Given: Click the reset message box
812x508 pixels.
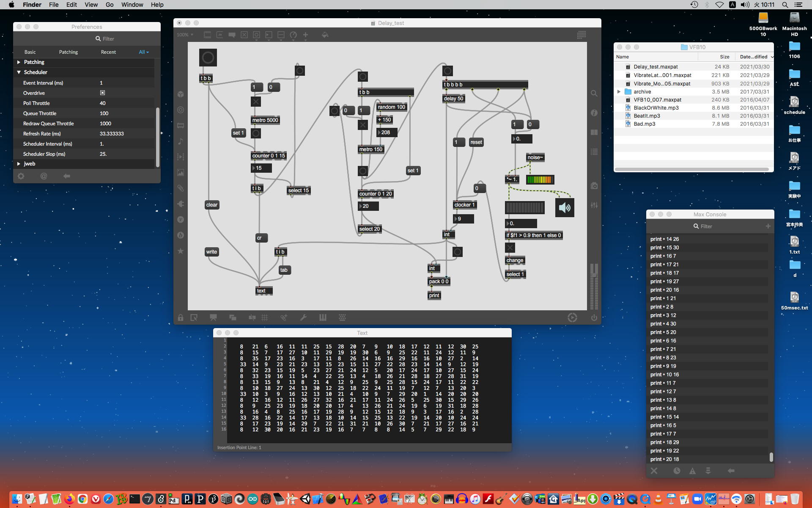Looking at the screenshot, I should (476, 142).
